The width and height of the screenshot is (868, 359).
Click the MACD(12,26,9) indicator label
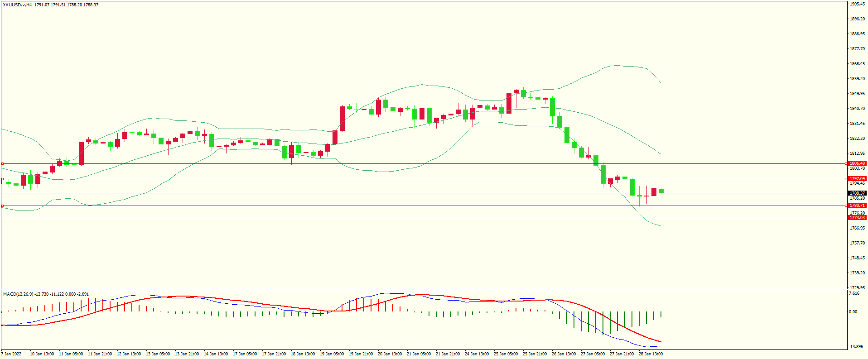point(18,294)
